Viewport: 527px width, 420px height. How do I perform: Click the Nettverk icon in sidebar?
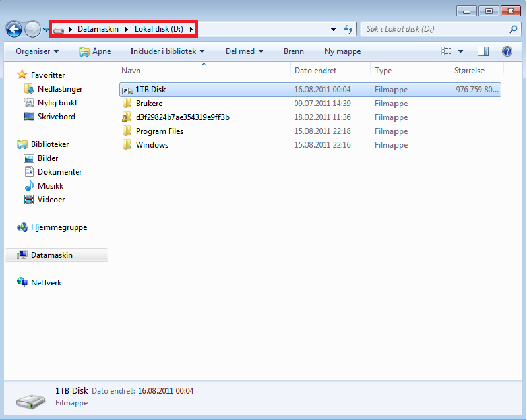pyautogui.click(x=22, y=282)
